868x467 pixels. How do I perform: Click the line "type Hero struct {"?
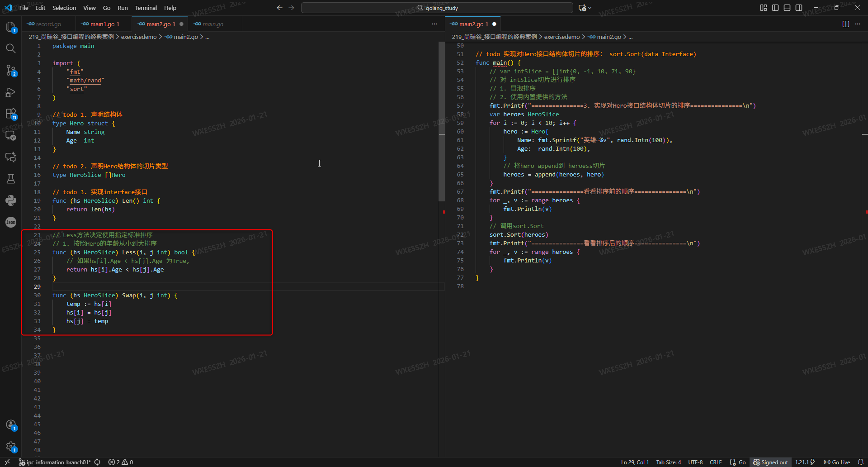(x=84, y=124)
